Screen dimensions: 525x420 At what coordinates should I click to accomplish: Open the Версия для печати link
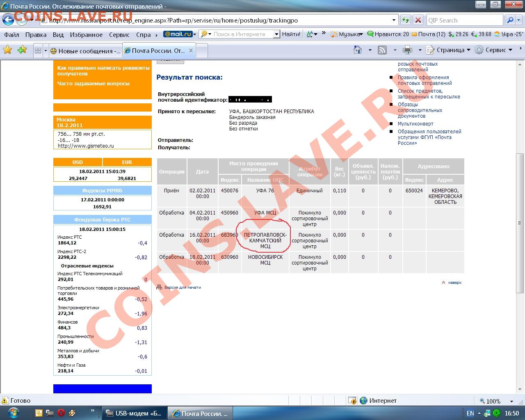[x=183, y=288]
